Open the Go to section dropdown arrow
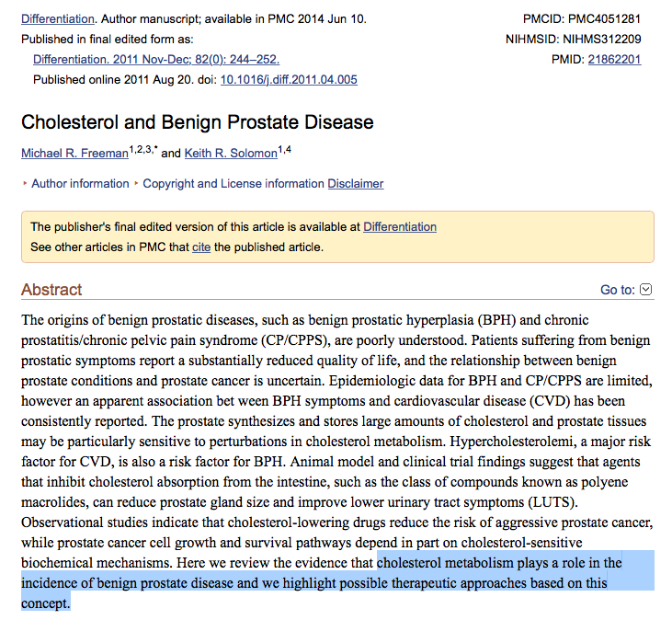The width and height of the screenshot is (672, 620). tap(645, 290)
